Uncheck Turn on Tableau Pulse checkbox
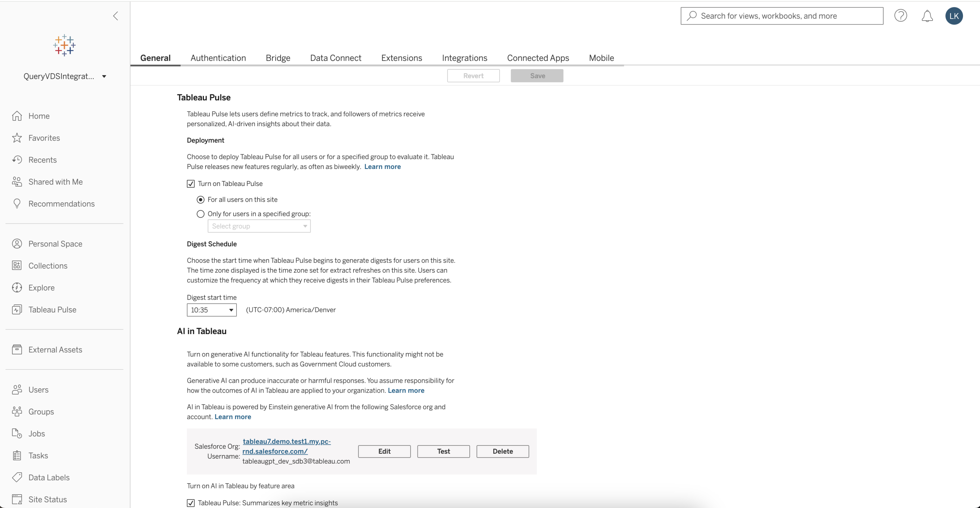Screen dimensions: 980x508 pos(190,184)
